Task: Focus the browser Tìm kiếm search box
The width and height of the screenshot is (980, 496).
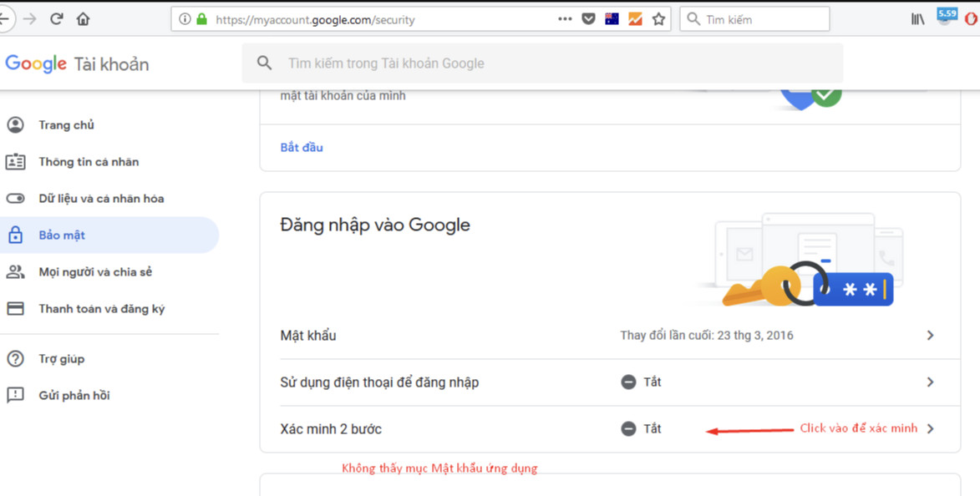Action: point(754,19)
